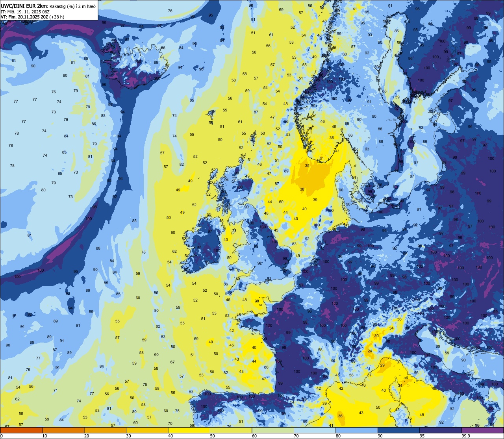Click the 'VT: Fim. 20.11.2025 20Z (+38 h)' line
The width and height of the screenshot is (504, 439).
click(x=32, y=17)
